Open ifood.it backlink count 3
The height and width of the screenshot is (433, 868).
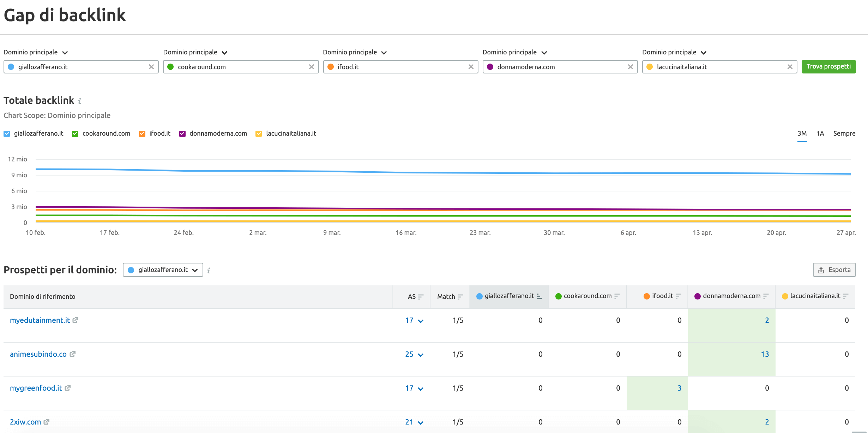pyautogui.click(x=679, y=388)
